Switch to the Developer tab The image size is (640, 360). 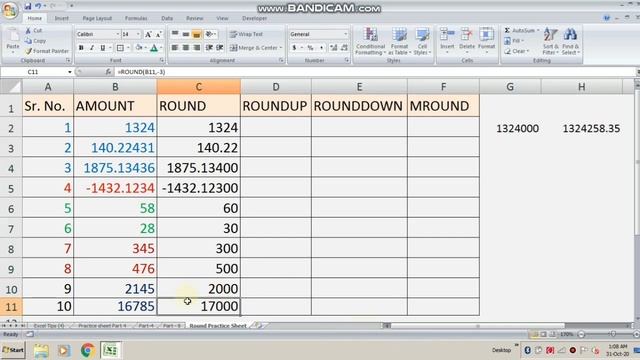point(254,18)
